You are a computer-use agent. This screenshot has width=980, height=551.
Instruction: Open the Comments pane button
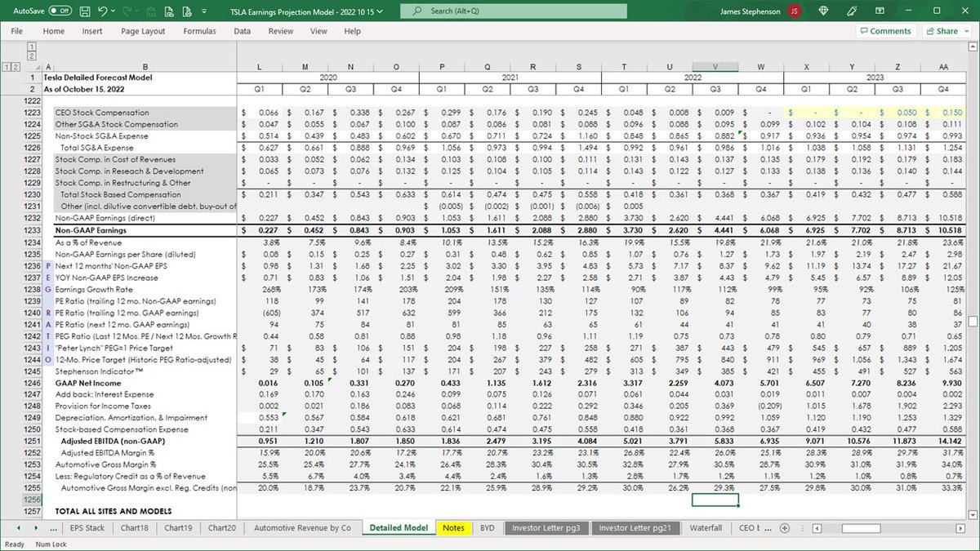click(x=886, y=31)
